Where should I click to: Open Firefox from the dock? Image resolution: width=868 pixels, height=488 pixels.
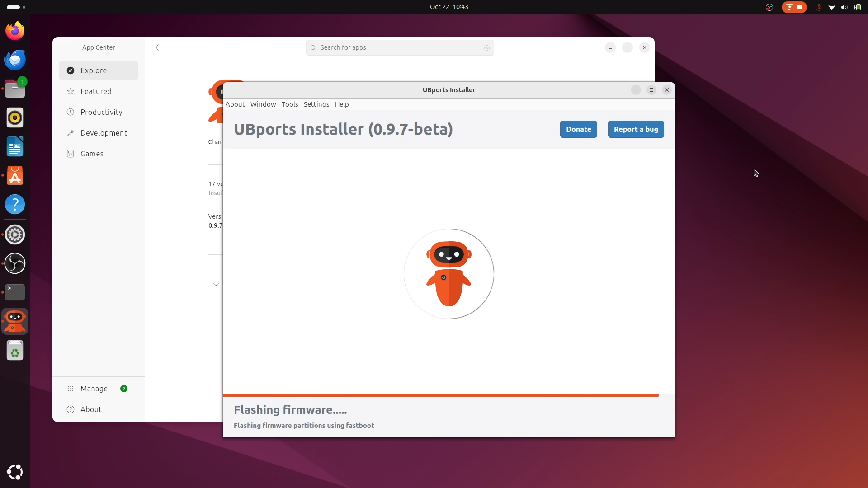click(x=15, y=30)
